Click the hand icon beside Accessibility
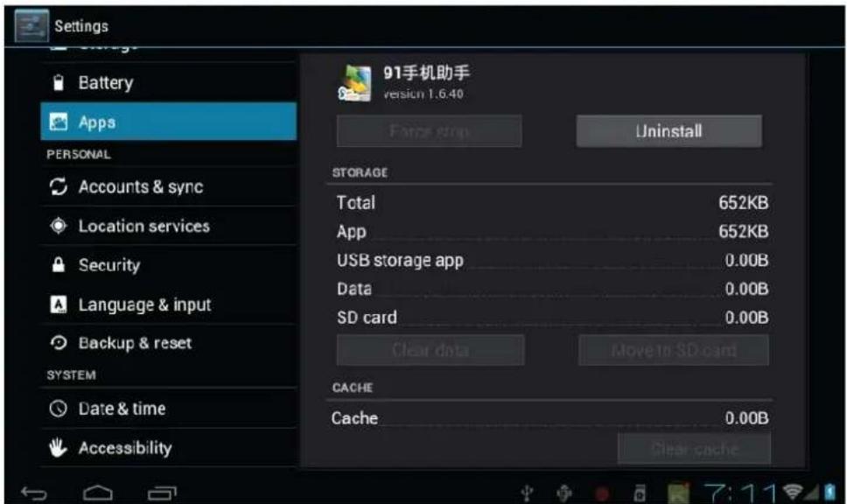This screenshot has height=504, width=847. 58,447
